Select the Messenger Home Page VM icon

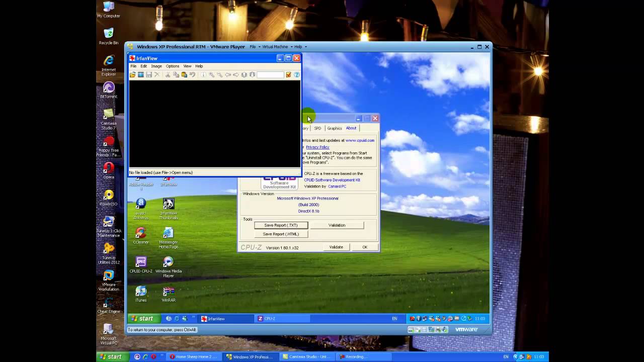(169, 238)
